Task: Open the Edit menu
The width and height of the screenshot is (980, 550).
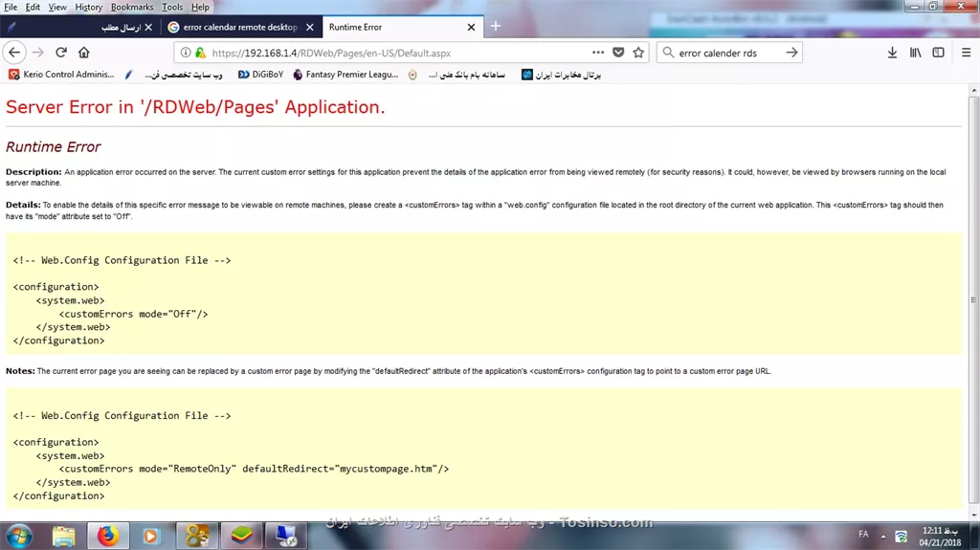Action: [x=33, y=7]
